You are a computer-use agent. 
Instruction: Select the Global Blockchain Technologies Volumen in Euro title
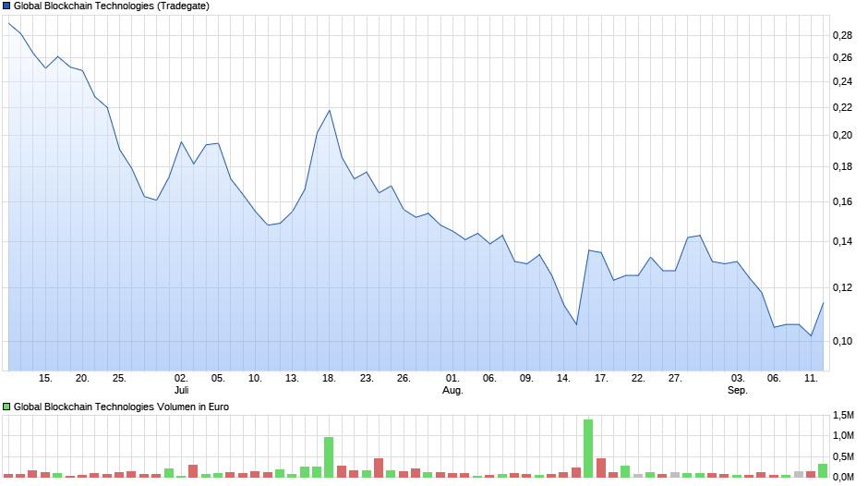121,407
